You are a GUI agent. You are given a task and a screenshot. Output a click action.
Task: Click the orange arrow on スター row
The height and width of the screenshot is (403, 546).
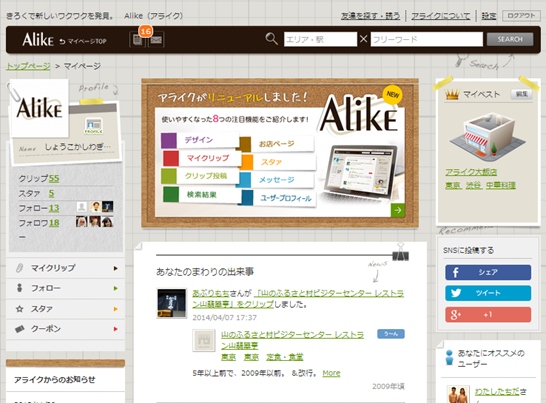pos(115,309)
